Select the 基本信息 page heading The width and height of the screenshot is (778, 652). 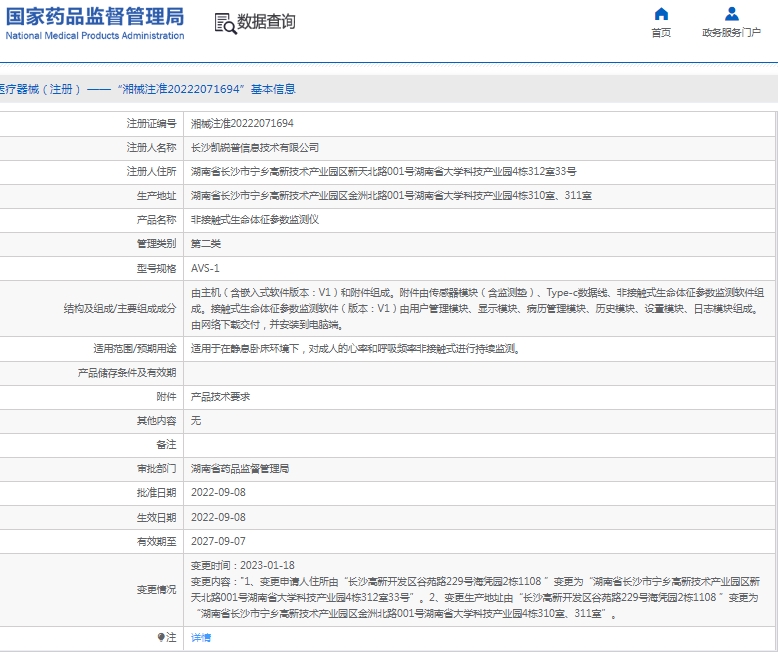click(x=273, y=89)
